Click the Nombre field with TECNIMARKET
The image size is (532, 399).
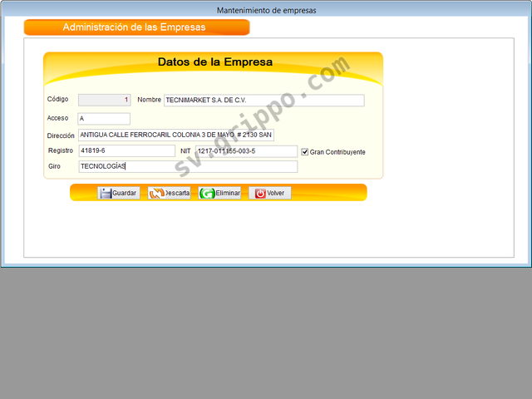264,100
